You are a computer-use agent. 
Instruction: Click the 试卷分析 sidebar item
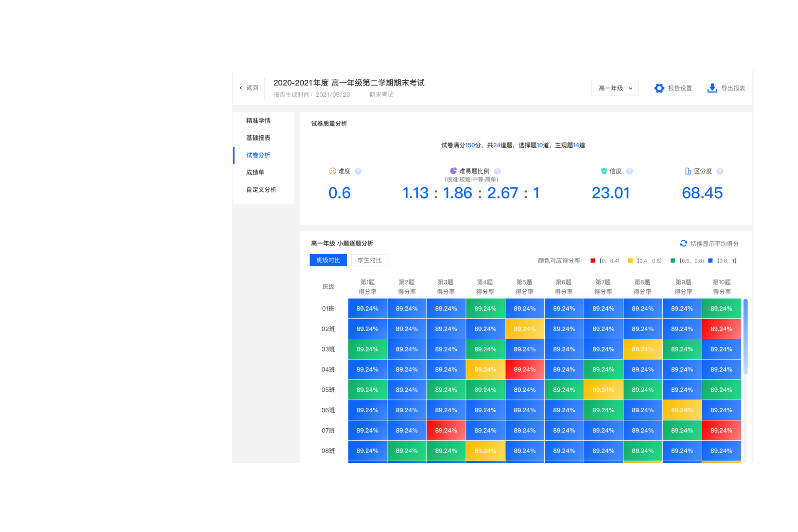(258, 155)
